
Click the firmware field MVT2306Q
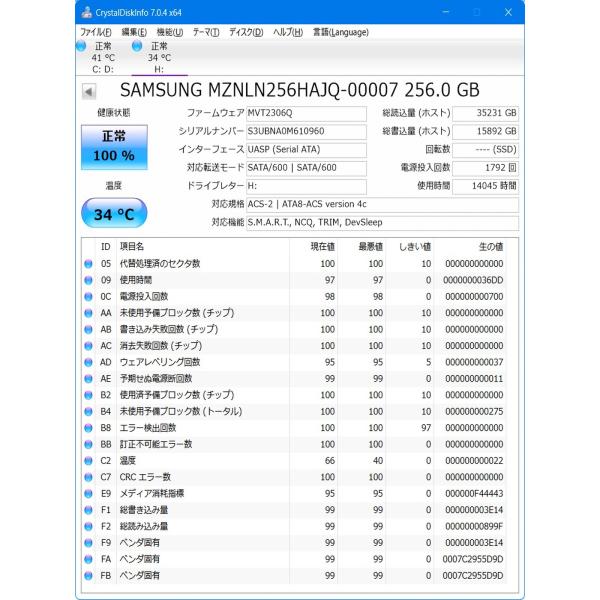(x=306, y=114)
